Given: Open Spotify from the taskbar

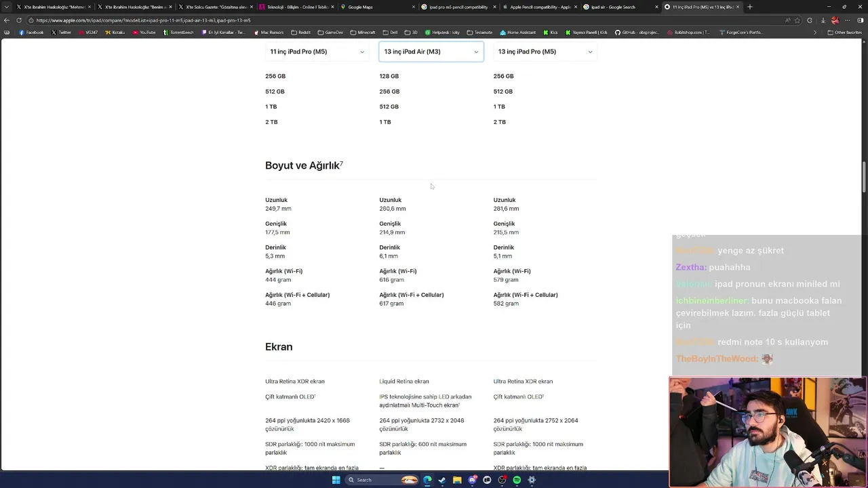Looking at the screenshot, I should 517,480.
